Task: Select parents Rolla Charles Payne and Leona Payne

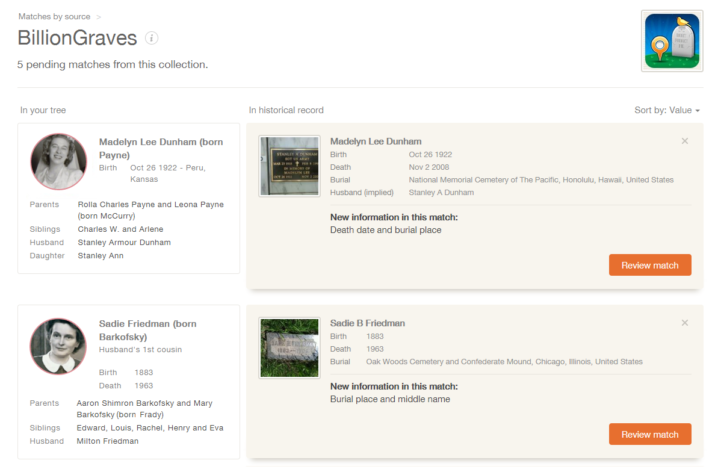Action: [x=150, y=210]
